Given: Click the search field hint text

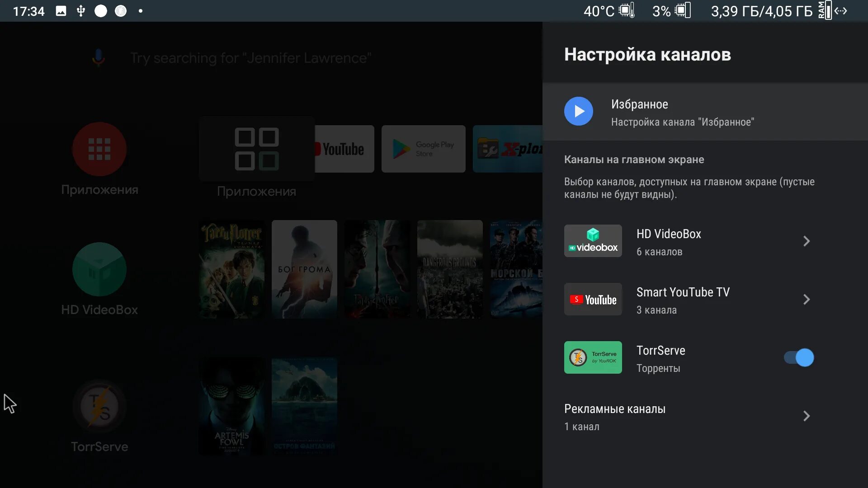Looking at the screenshot, I should click(250, 58).
